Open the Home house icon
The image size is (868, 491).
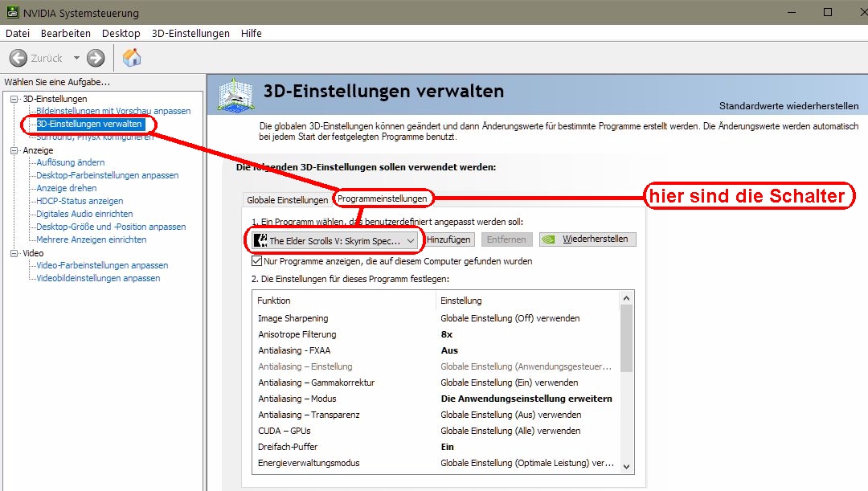(x=132, y=58)
